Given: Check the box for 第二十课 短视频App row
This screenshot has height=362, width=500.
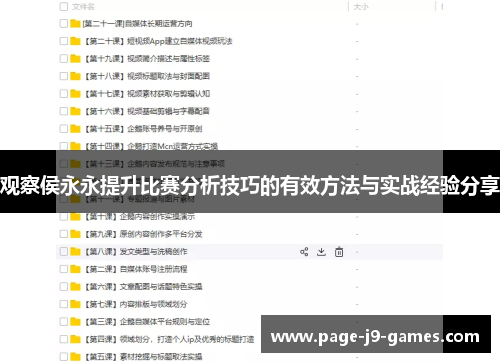Looking at the screenshot, I should point(64,41).
